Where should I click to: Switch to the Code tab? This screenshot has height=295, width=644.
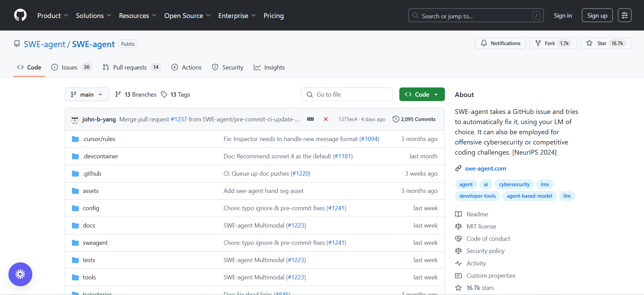point(29,67)
